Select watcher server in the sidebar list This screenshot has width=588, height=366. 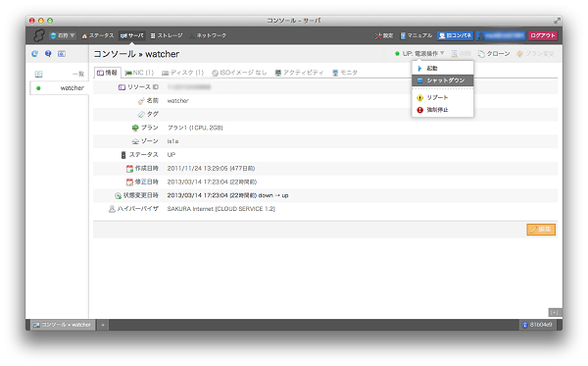59,88
